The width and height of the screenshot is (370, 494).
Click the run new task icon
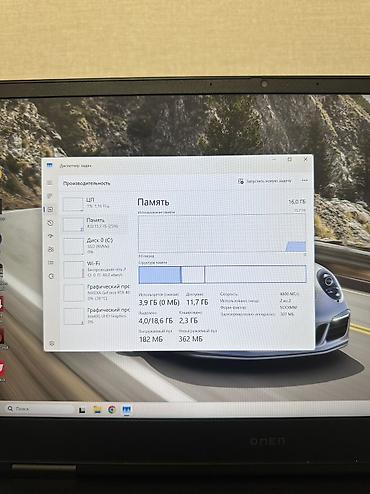tap(241, 181)
